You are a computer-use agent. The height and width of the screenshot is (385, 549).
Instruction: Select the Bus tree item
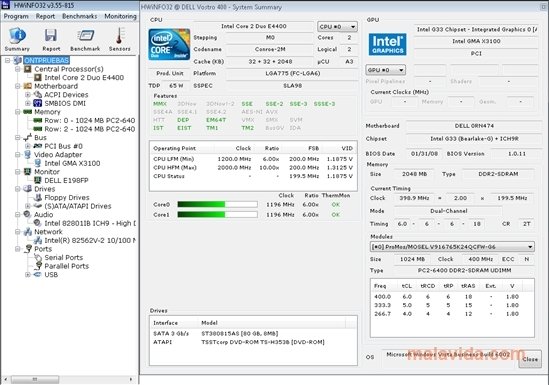point(40,138)
